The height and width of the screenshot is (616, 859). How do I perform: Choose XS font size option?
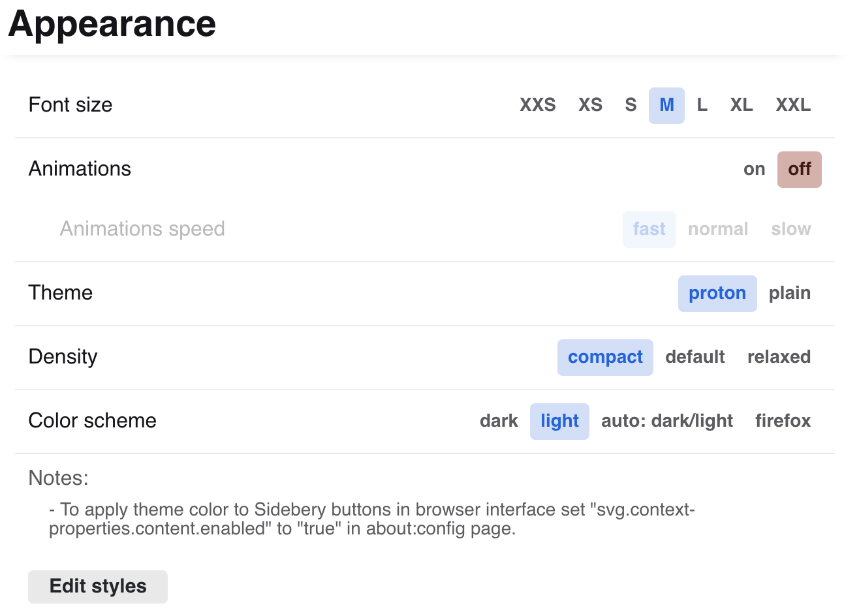pyautogui.click(x=590, y=105)
